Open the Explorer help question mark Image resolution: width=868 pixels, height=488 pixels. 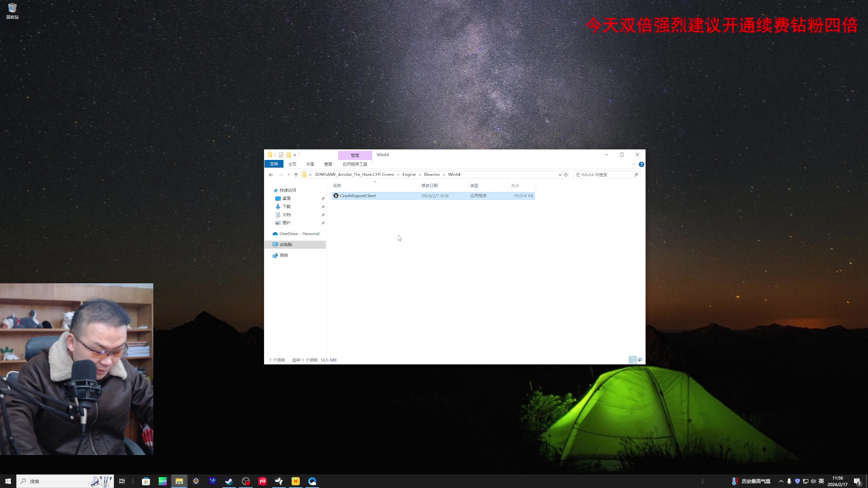point(642,164)
